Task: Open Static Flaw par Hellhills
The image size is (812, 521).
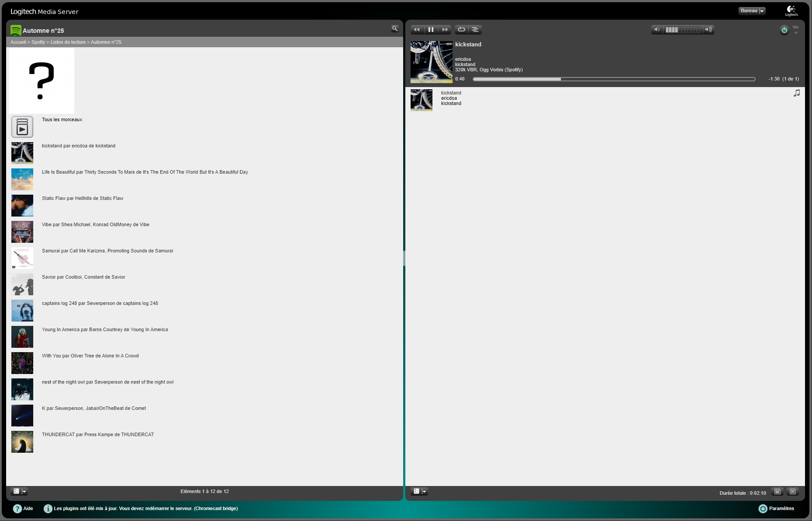Action: (x=83, y=198)
